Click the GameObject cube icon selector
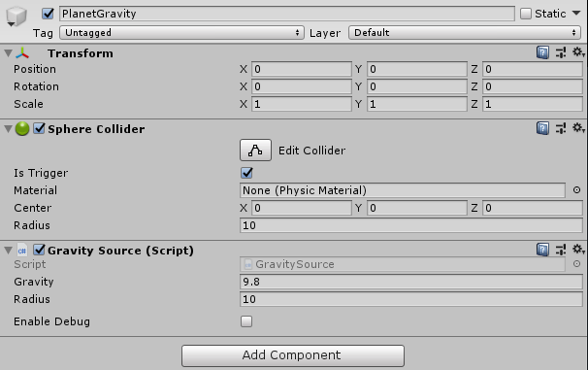This screenshot has width=588, height=370. 16,17
